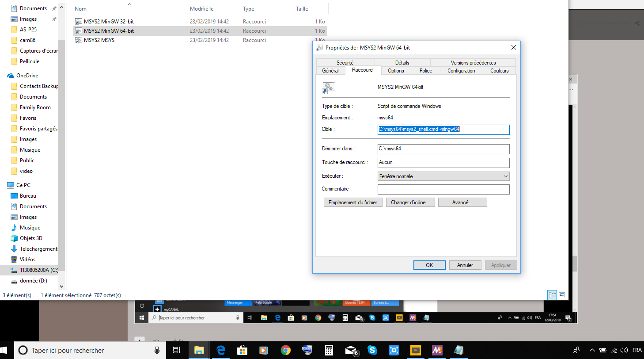Confirm the properties dialog with OK
This screenshot has height=359, width=644.
click(x=429, y=265)
